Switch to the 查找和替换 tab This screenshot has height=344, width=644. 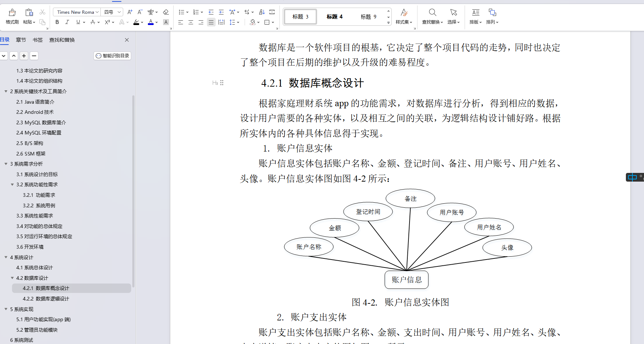(x=62, y=40)
